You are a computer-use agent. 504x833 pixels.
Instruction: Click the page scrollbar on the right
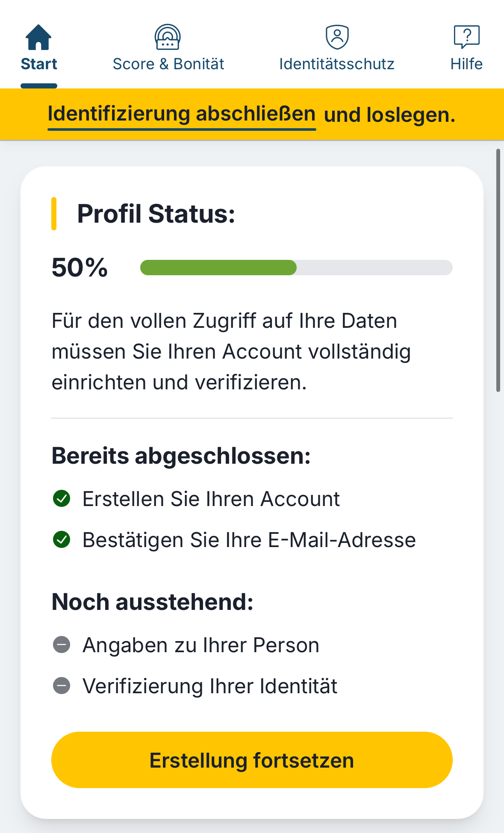pyautogui.click(x=498, y=270)
